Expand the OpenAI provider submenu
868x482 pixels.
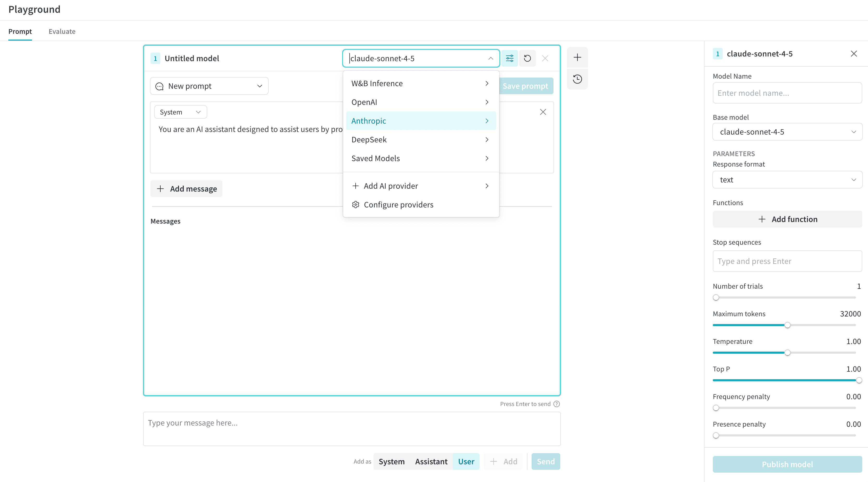click(421, 102)
